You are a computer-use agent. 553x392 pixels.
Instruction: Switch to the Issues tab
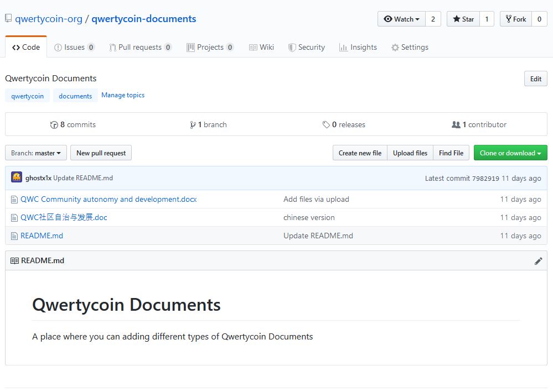click(x=74, y=47)
